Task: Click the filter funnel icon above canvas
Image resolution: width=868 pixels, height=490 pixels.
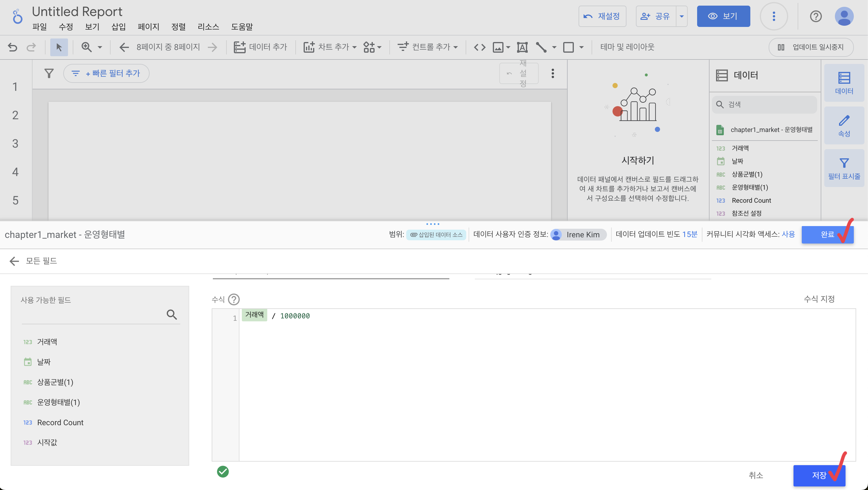Action: (49, 73)
